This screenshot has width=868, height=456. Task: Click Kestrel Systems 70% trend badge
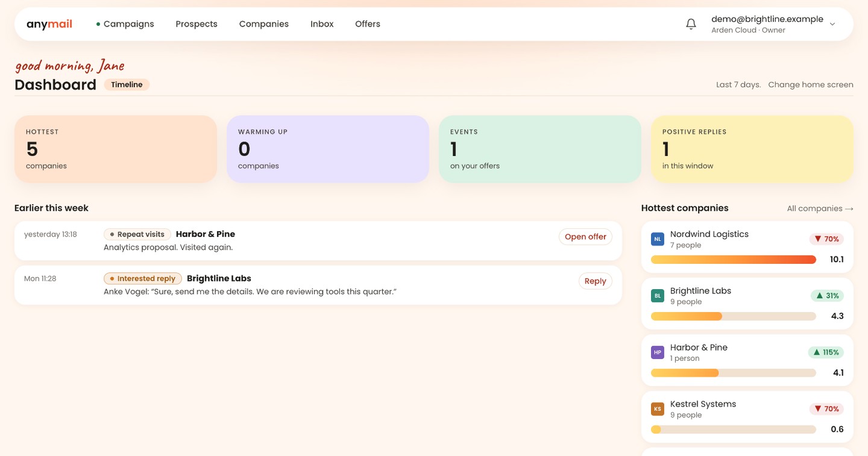click(826, 409)
